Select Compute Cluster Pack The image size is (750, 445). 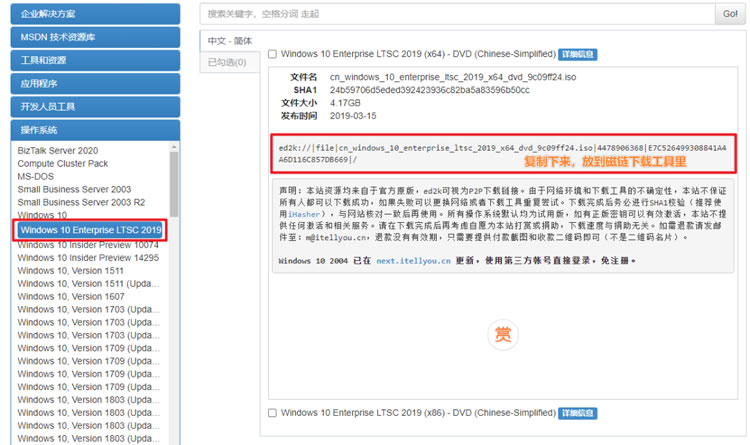click(63, 164)
